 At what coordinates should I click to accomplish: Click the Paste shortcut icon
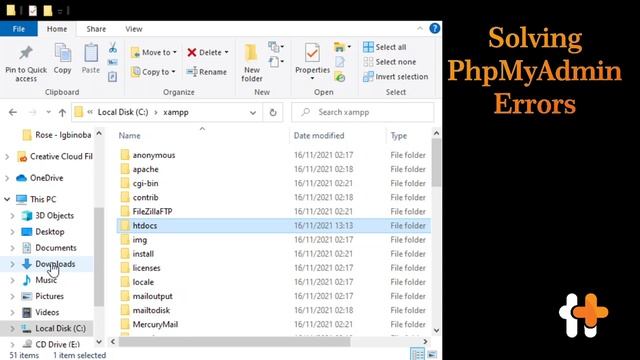point(112,76)
